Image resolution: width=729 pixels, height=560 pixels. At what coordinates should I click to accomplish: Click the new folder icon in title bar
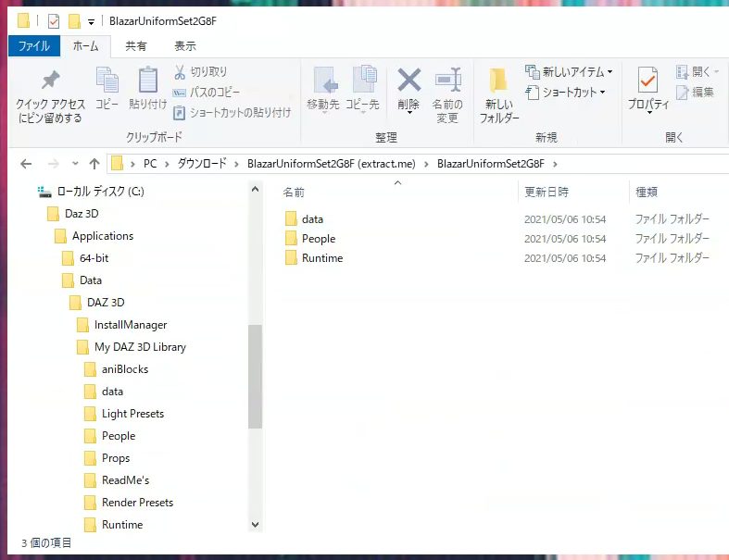pos(74,21)
